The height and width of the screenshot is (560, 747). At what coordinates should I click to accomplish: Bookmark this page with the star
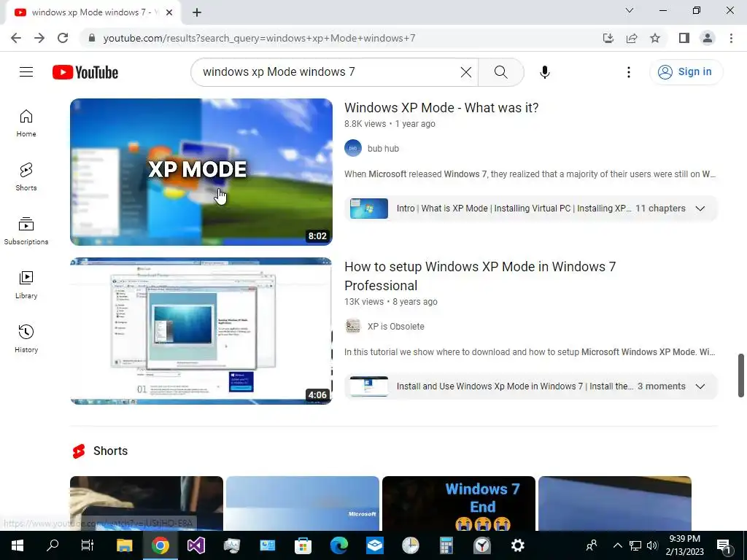pyautogui.click(x=655, y=38)
